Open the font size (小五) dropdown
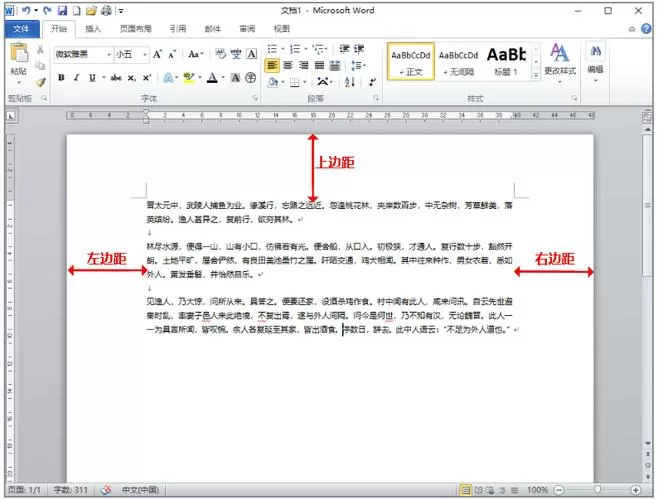The width and height of the screenshot is (658, 500). (145, 55)
